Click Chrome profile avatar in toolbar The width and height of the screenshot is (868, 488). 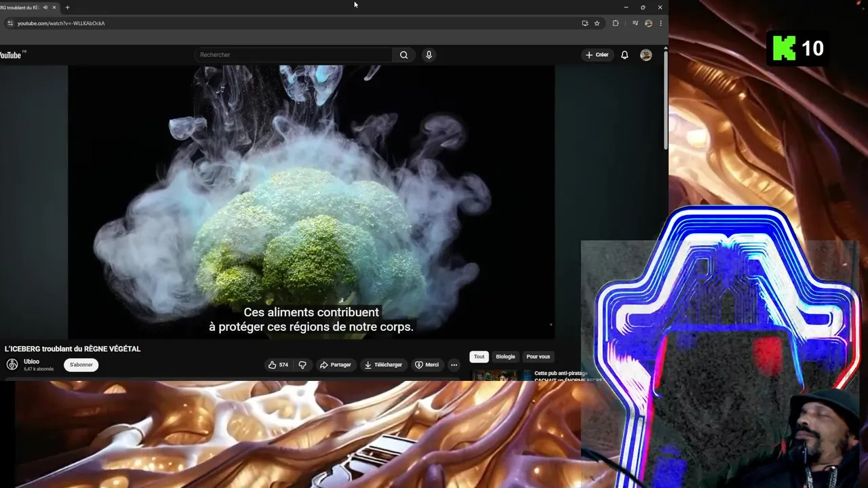click(x=648, y=23)
